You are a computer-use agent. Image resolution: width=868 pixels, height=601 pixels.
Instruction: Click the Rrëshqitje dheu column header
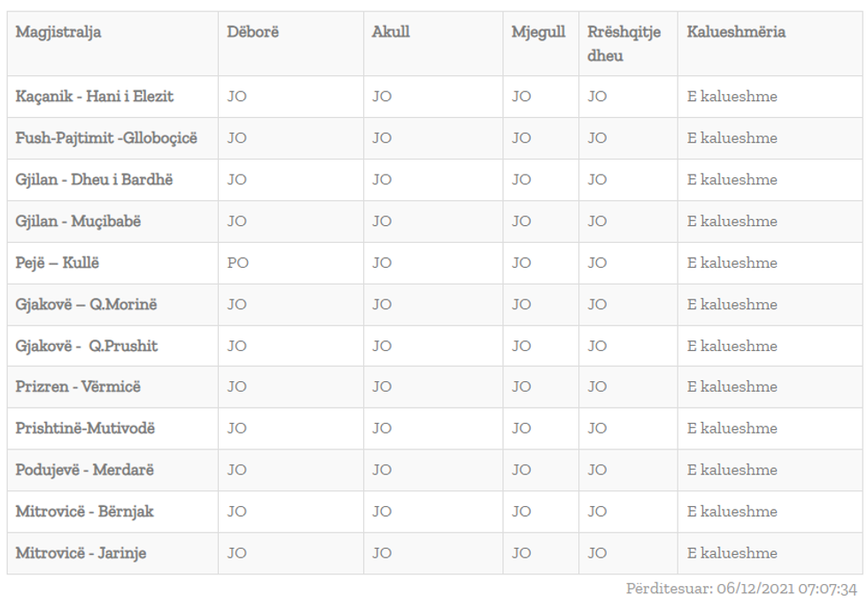[624, 43]
